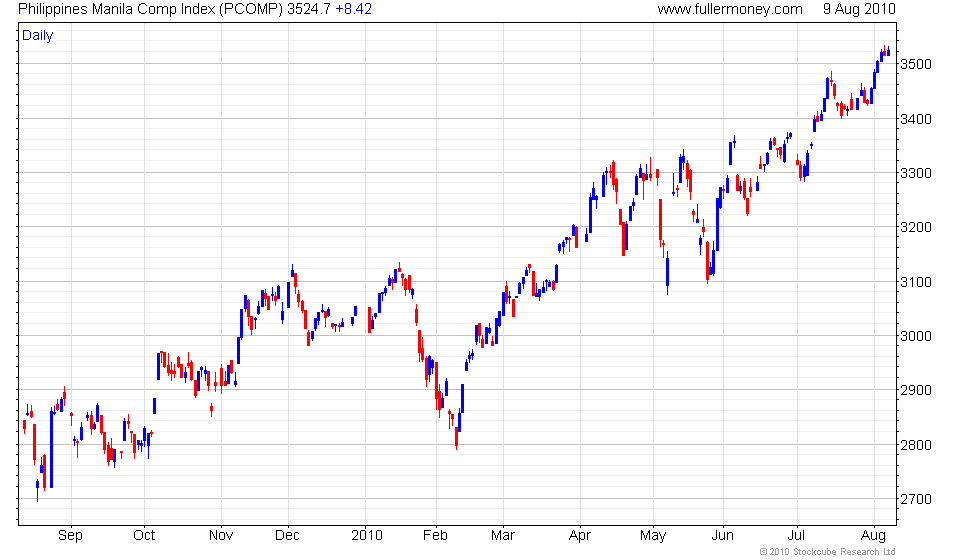The height and width of the screenshot is (560, 980).
Task: Click the 3300 price axis label
Action: click(x=916, y=173)
